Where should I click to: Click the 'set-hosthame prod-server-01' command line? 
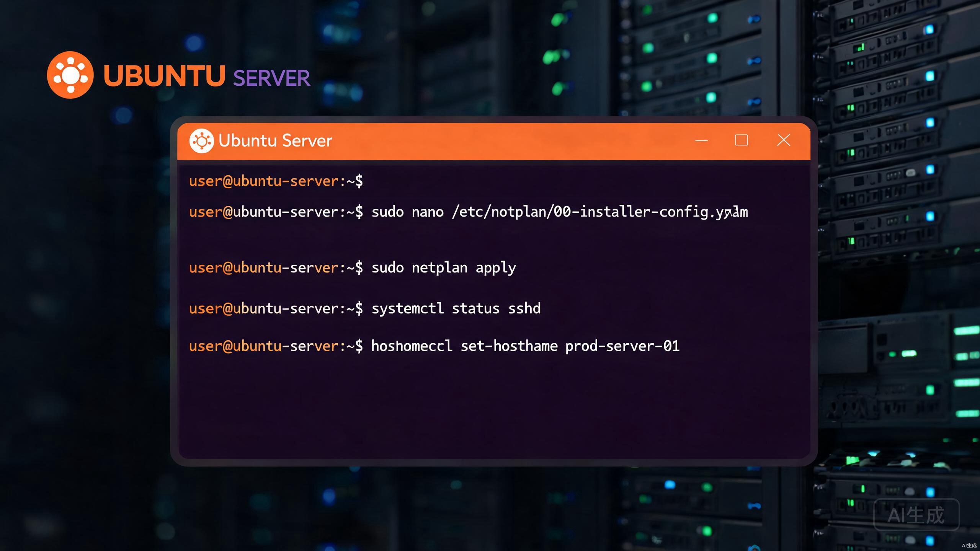pos(434,346)
